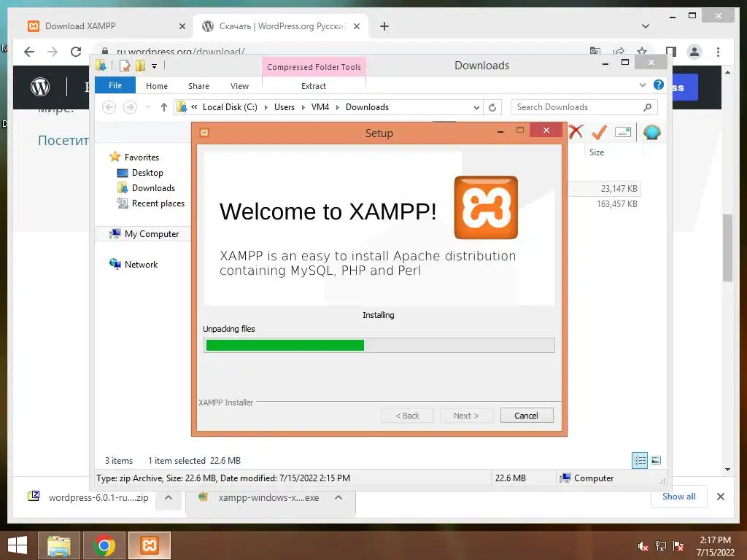Click the Chrome tab search chevron

click(x=646, y=26)
